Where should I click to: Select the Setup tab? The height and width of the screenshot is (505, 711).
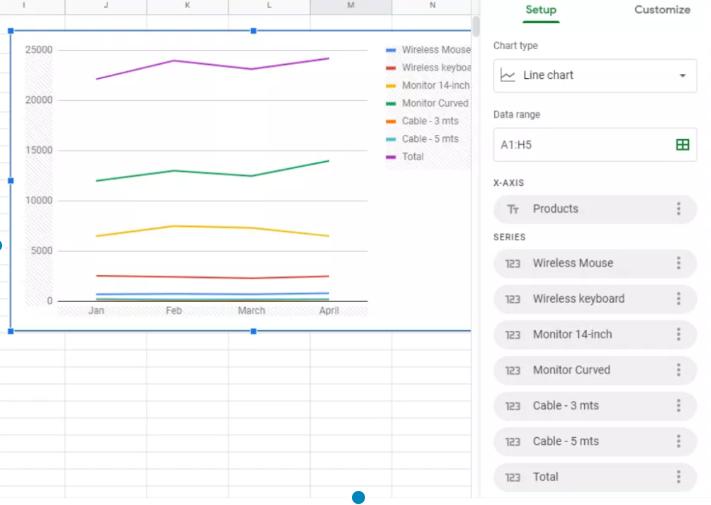coord(541,10)
